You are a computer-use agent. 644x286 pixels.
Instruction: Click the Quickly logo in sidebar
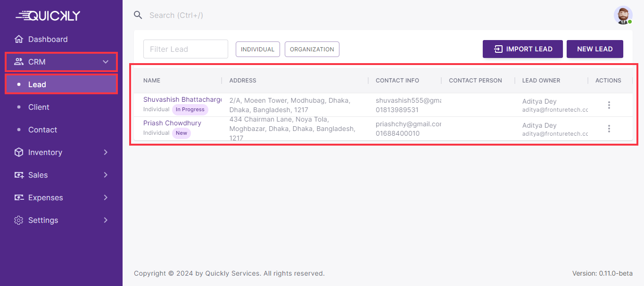48,16
